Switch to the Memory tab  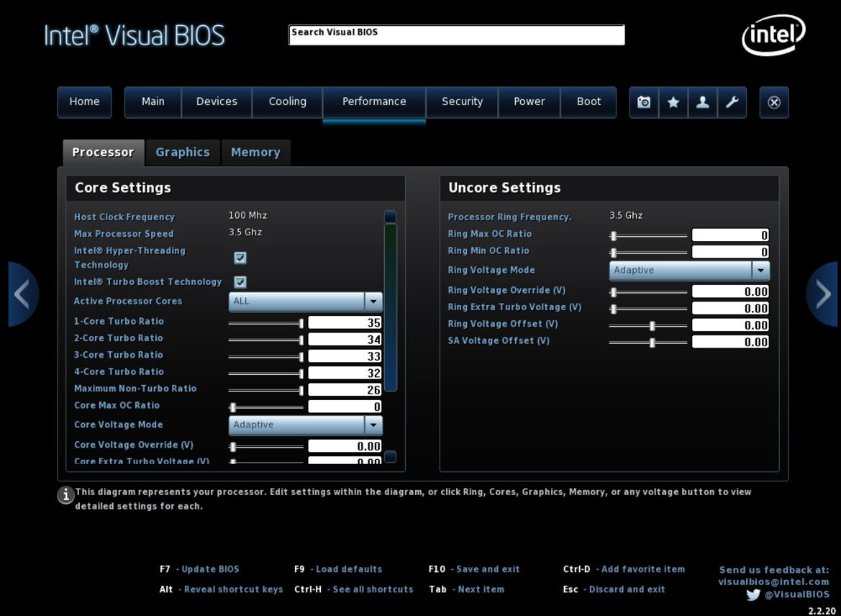(x=256, y=153)
